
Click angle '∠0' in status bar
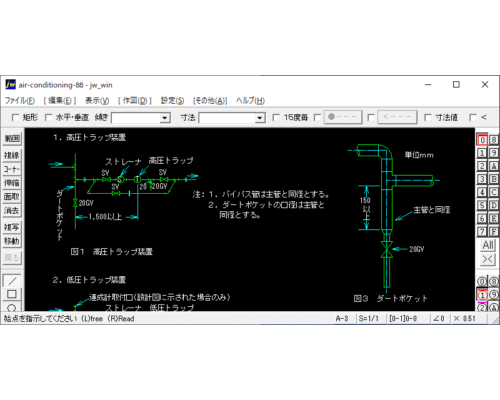(x=439, y=319)
